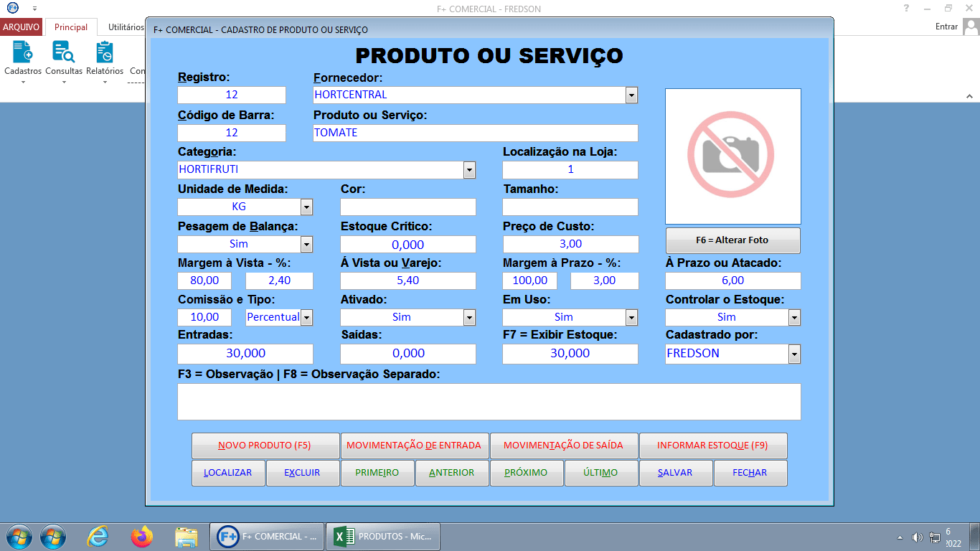The height and width of the screenshot is (551, 980).
Task: Click the Observação text area
Action: coord(489,402)
